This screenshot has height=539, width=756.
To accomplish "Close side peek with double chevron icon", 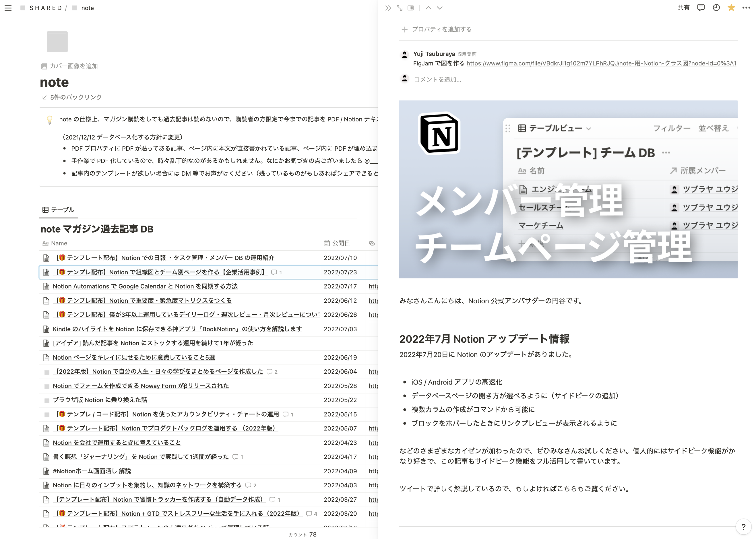I will 388,8.
